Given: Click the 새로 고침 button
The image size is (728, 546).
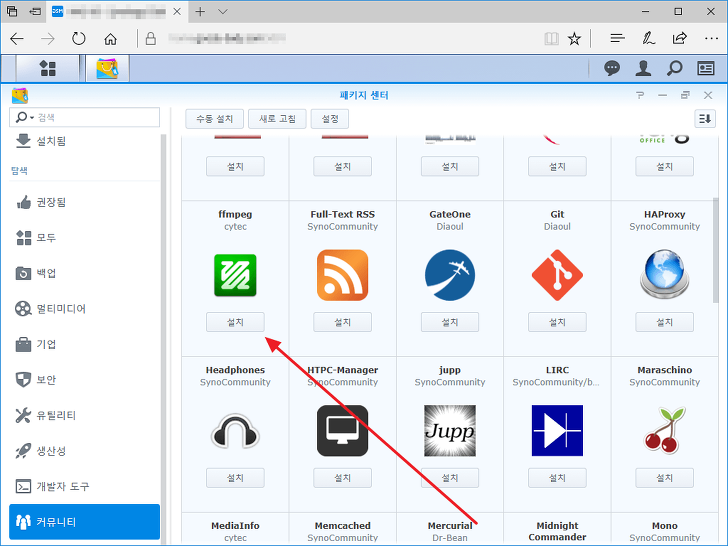Looking at the screenshot, I should [x=277, y=119].
